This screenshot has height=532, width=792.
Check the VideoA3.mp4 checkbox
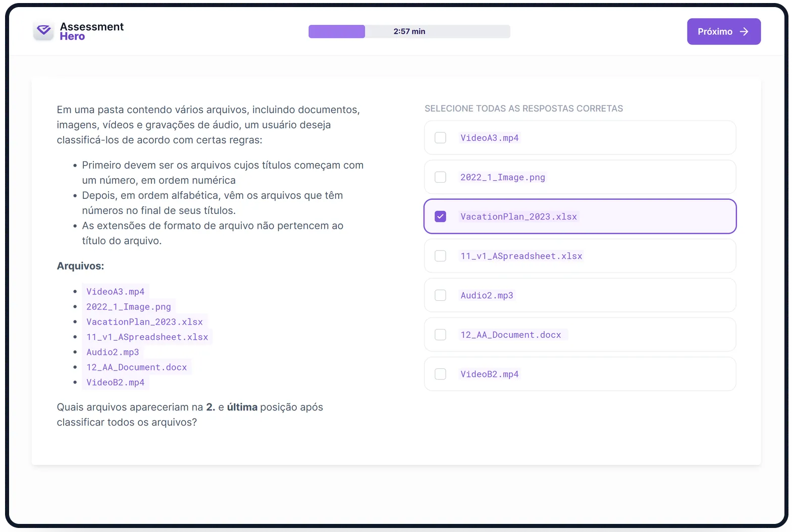pyautogui.click(x=441, y=138)
